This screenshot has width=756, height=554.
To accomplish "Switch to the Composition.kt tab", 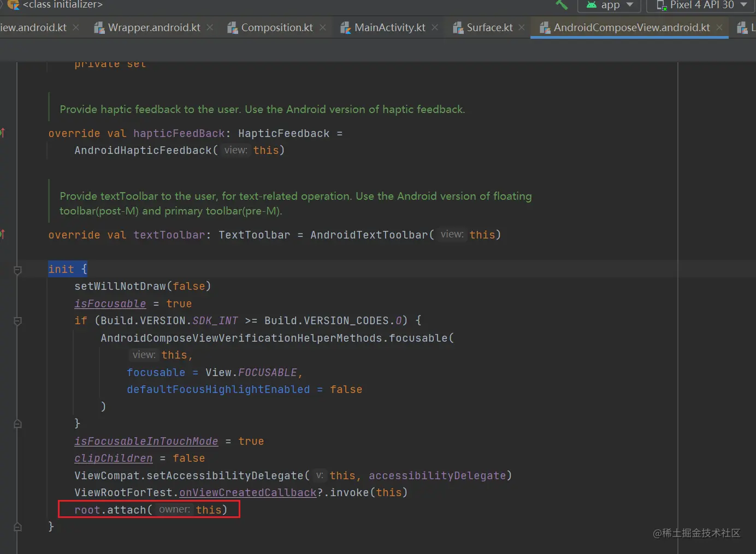I will point(277,27).
